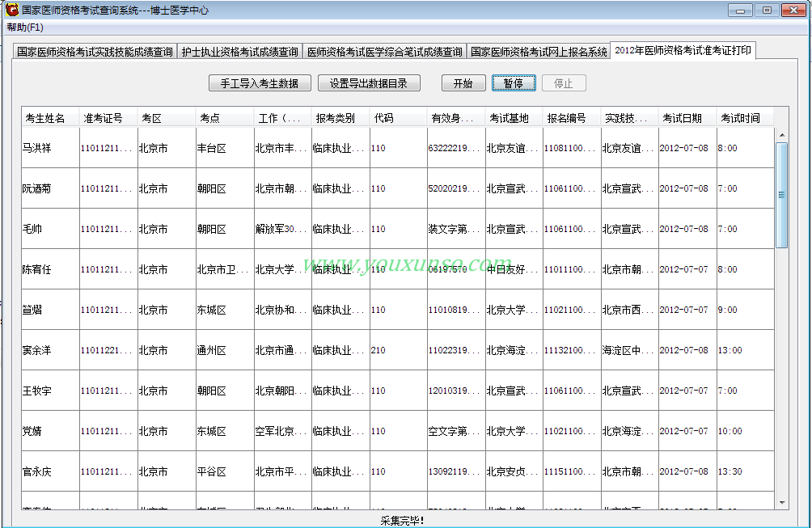812x528 pixels.
Task: Switch to 国家医师资格考试实践技能成绩查询 tab
Action: (95, 51)
